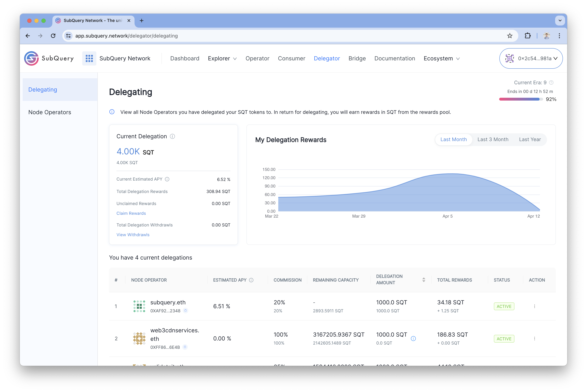Go to the Dashboard nav item
The image size is (587, 392).
pyautogui.click(x=185, y=58)
